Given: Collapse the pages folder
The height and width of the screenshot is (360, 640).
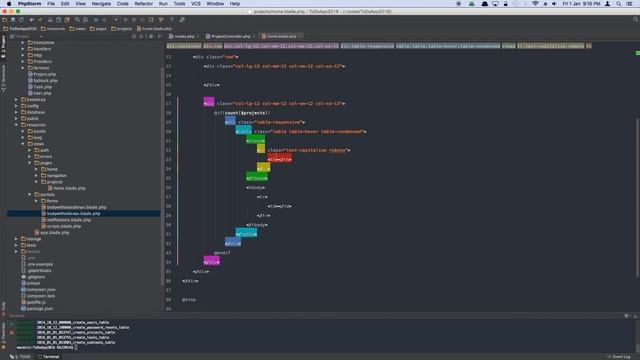Looking at the screenshot, I should 30,163.
